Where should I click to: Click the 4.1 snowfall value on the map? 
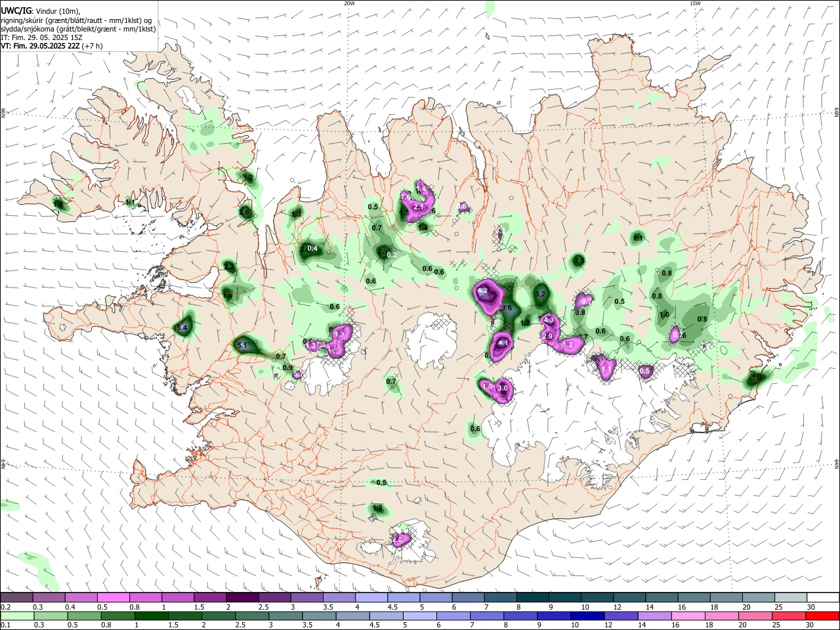point(504,343)
